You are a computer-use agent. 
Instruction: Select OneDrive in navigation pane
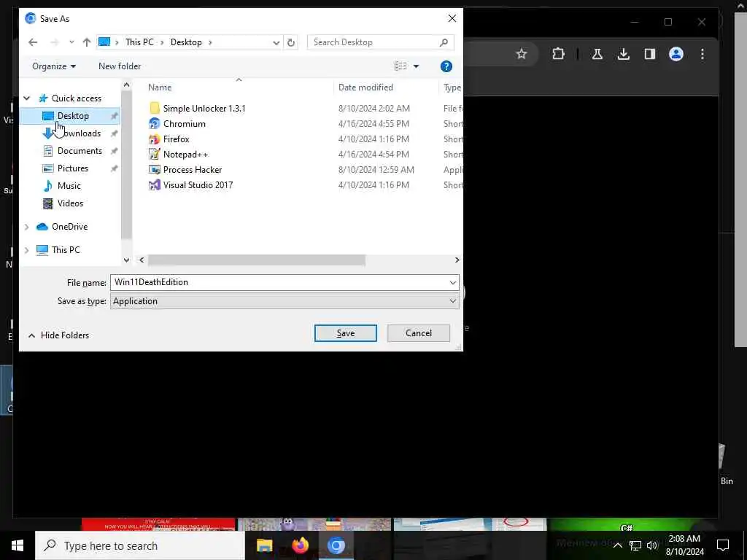tap(69, 227)
